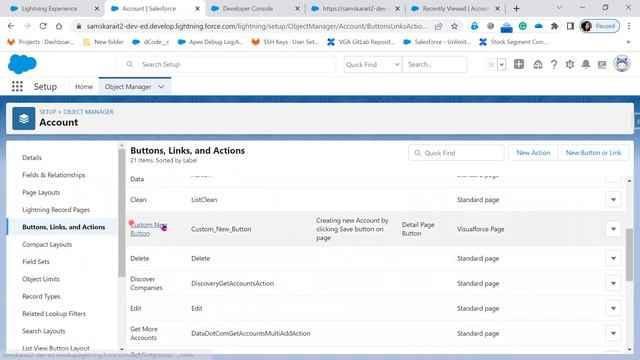640x360 pixels.
Task: Click the sidebar vertical scrollbar thumb
Action: tap(122, 213)
